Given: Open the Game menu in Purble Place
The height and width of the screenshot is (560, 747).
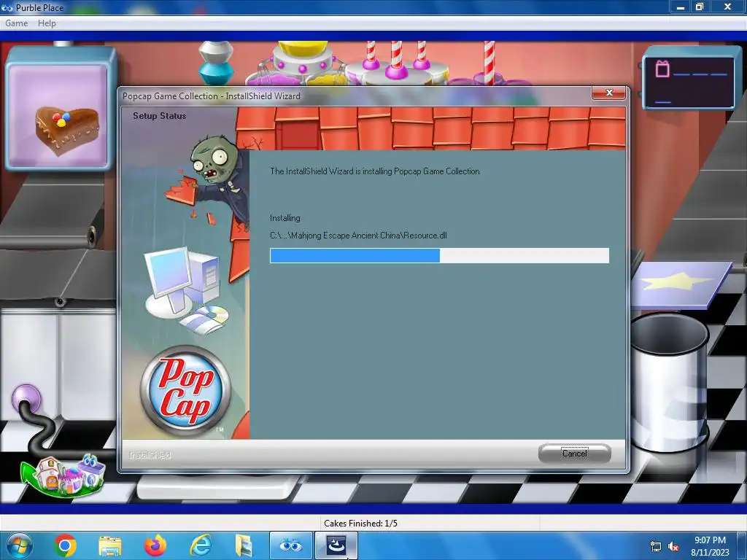Looking at the screenshot, I should [x=16, y=23].
